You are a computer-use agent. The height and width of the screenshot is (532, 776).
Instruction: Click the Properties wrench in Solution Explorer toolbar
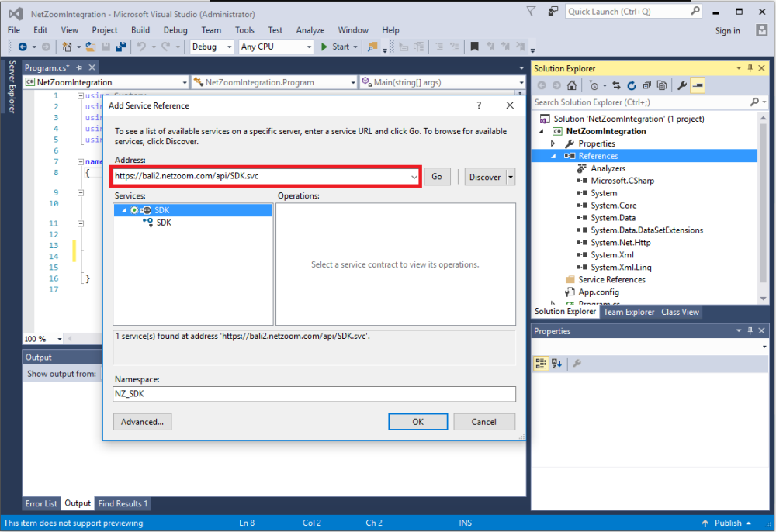(x=682, y=85)
